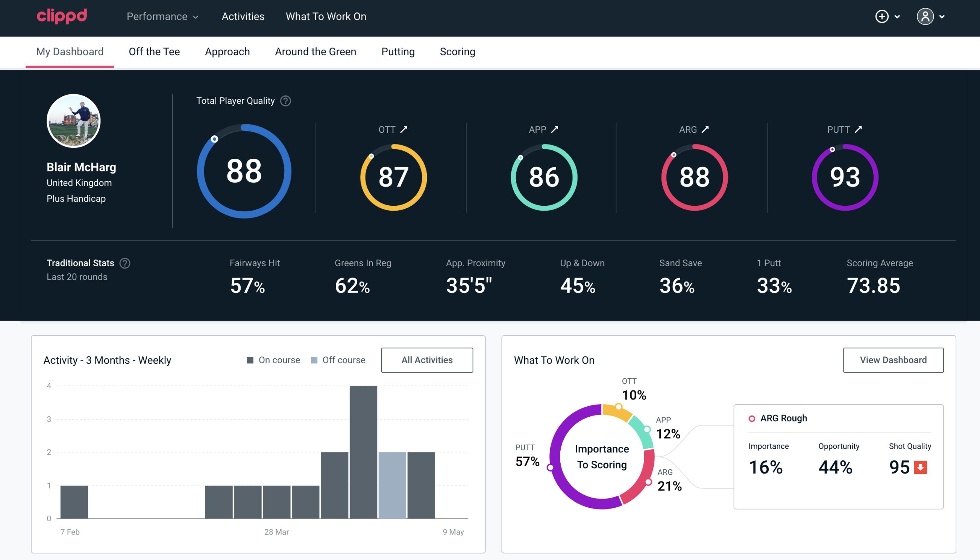This screenshot has height=560, width=980.
Task: Click the PUTT importance percentage label
Action: [x=525, y=461]
